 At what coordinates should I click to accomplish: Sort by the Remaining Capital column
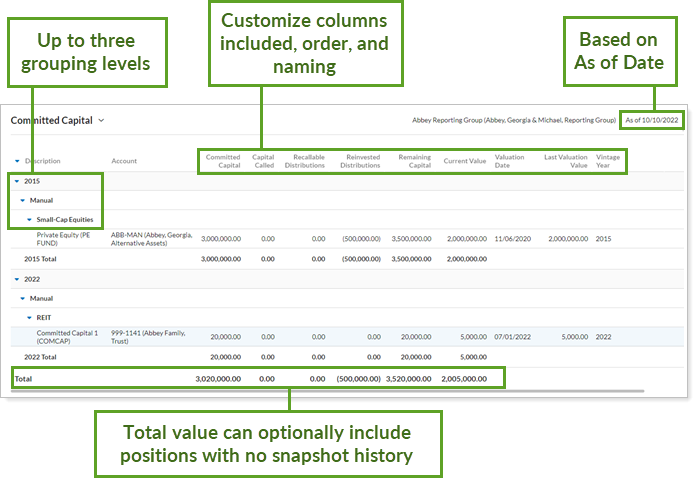414,161
